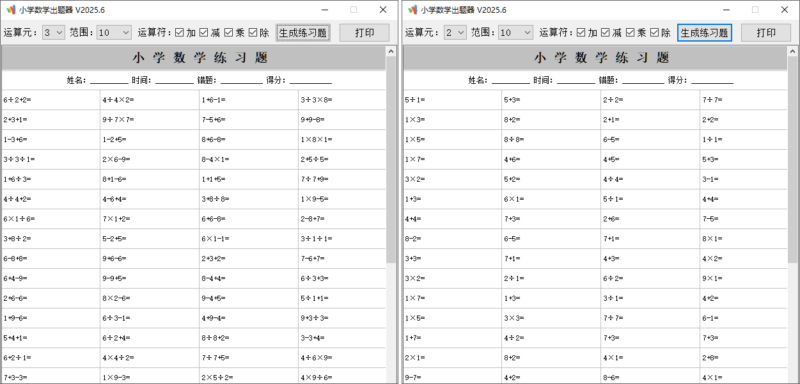Select the problem 3×3= in right window

click(514, 318)
